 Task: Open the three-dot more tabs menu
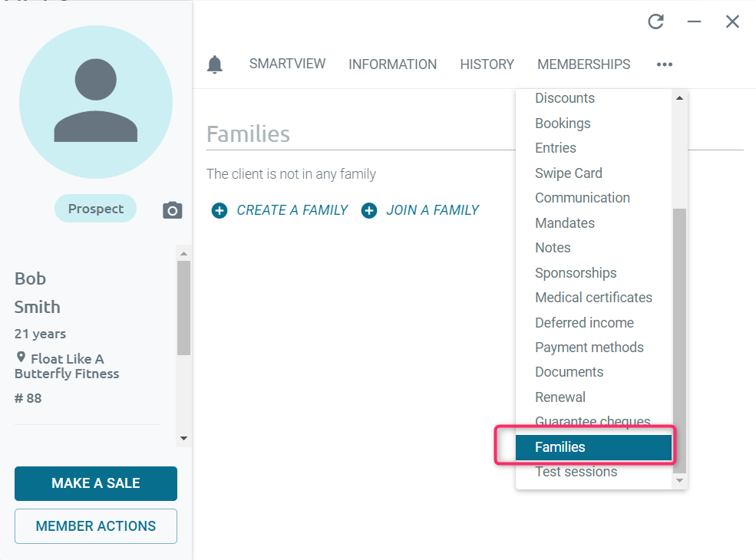tap(665, 64)
